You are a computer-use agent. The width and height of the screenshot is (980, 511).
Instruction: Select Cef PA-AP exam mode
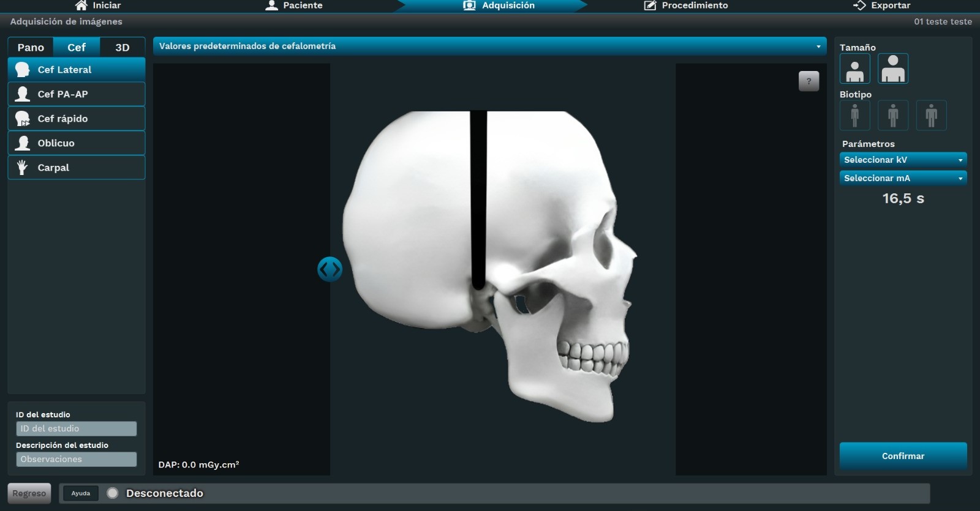coord(77,94)
